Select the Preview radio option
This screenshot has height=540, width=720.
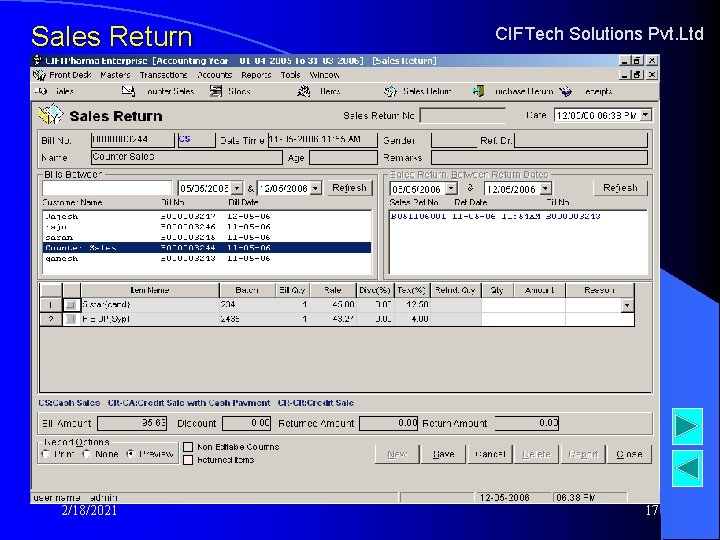131,454
